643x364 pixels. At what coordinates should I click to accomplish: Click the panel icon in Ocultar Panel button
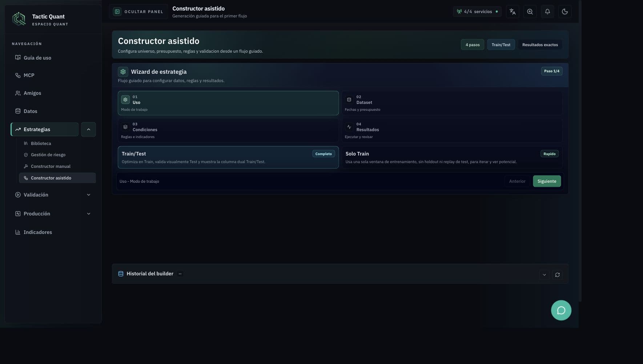point(117,12)
